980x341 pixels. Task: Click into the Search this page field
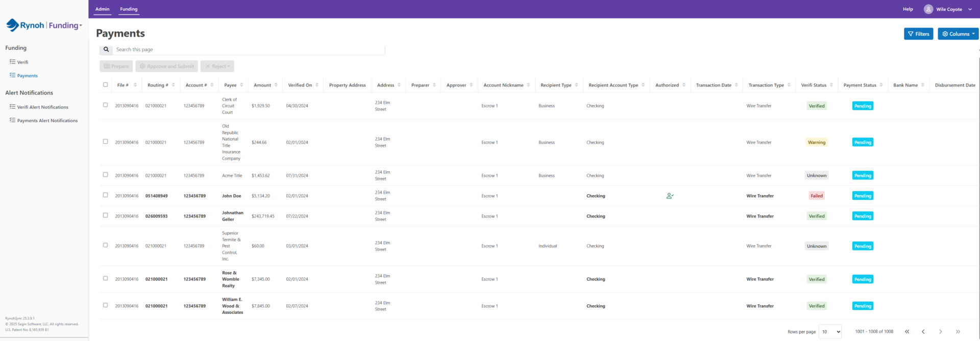tap(248, 49)
